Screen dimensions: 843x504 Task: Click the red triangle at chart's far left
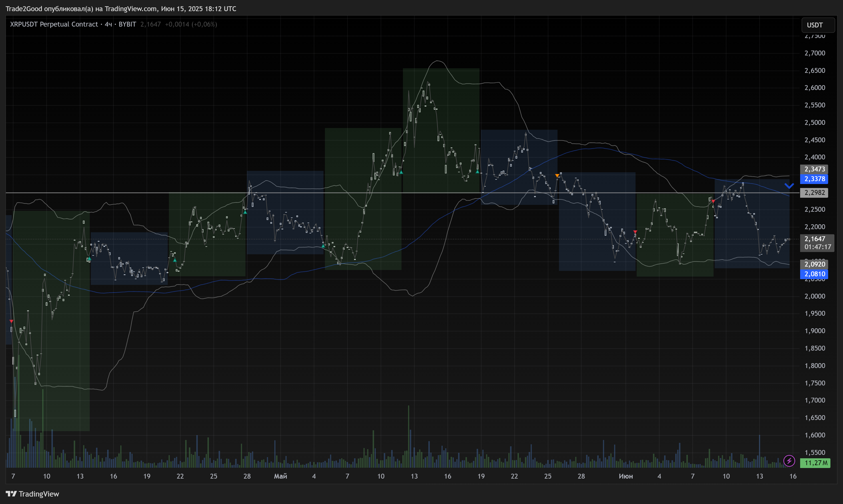(x=11, y=321)
